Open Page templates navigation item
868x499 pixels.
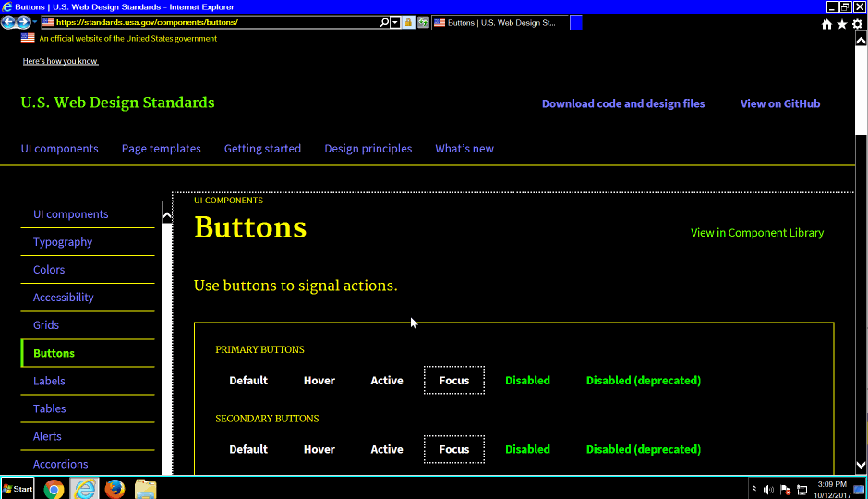[x=161, y=149]
